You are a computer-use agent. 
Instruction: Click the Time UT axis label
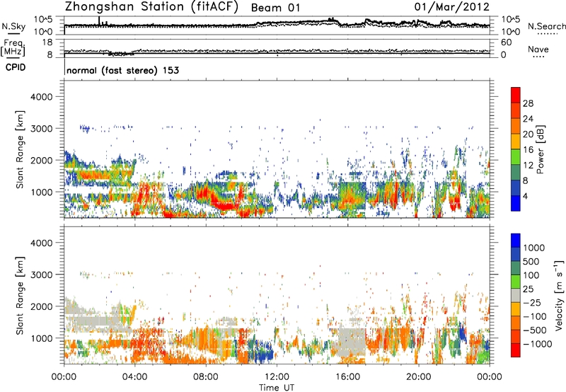tap(277, 388)
